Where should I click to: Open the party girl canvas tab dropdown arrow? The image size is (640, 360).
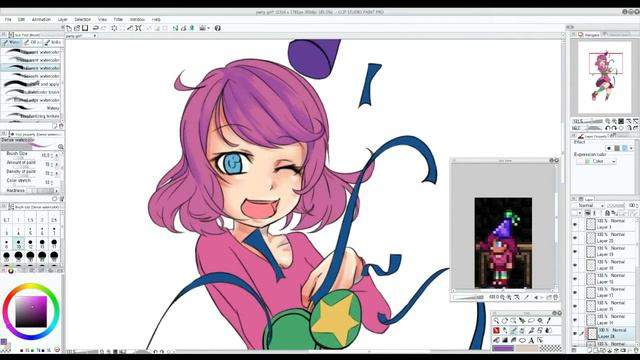pyautogui.click(x=95, y=36)
